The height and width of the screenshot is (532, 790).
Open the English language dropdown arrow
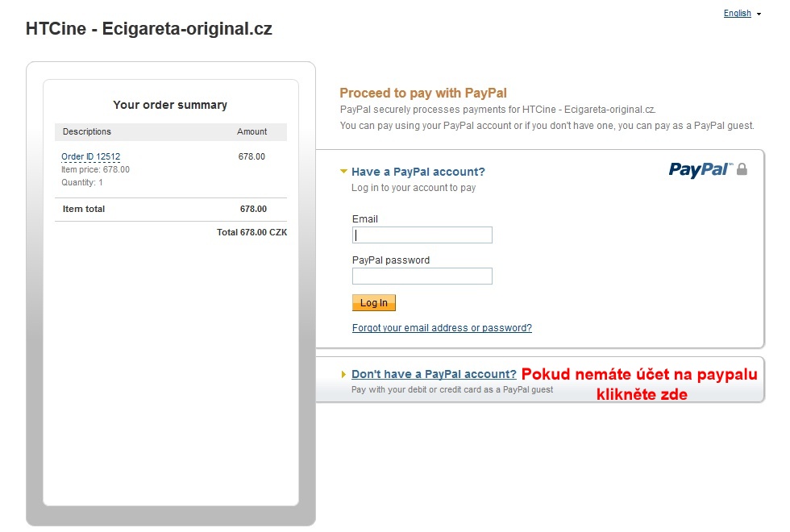759,15
